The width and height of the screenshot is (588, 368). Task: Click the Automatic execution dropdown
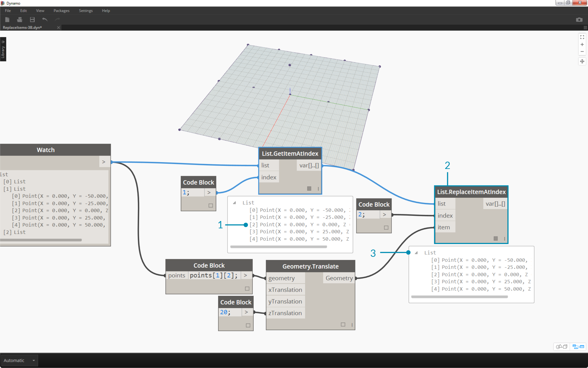(x=19, y=360)
